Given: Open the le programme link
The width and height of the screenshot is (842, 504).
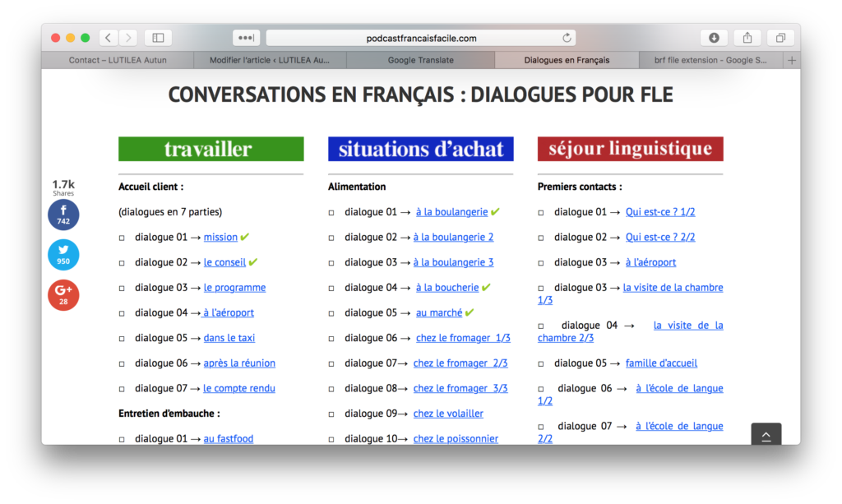Looking at the screenshot, I should point(234,287).
